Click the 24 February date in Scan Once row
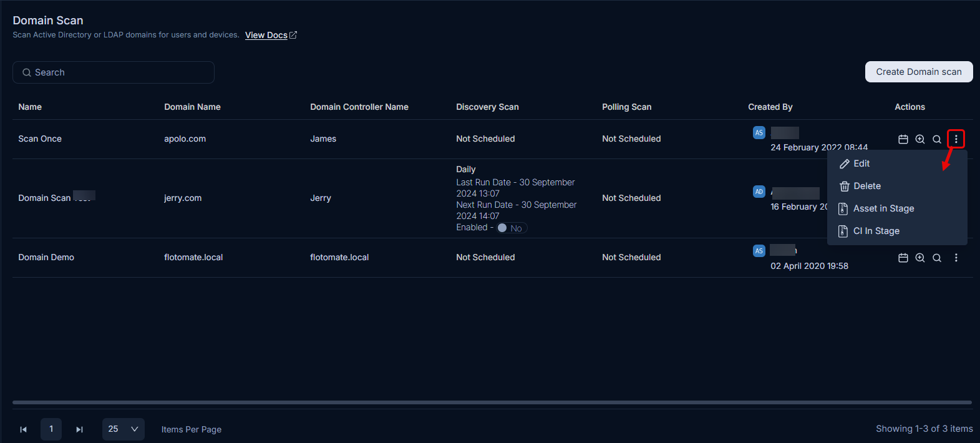Screen dimensions: 980x443 point(819,147)
